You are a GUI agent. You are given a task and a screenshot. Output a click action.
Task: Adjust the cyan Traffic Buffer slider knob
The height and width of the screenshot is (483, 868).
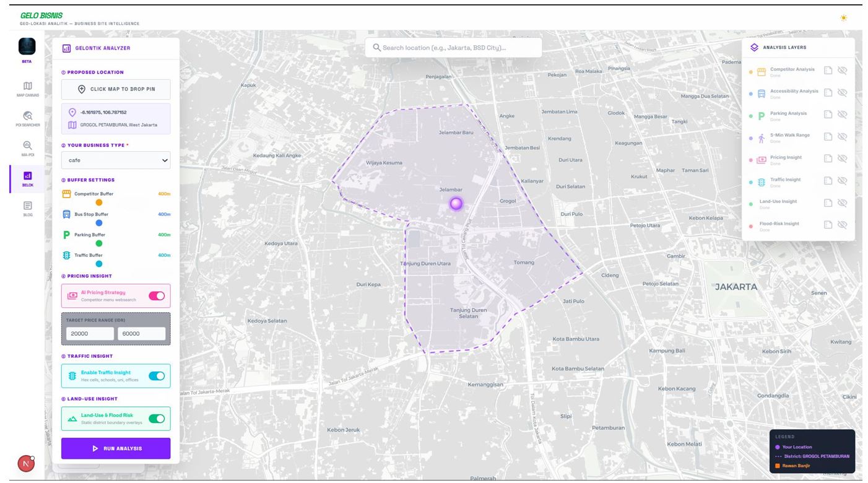click(x=99, y=264)
